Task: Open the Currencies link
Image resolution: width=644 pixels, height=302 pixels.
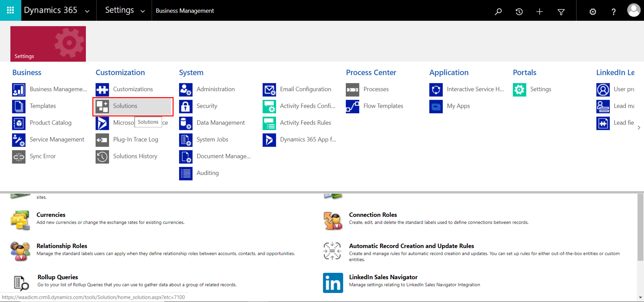Action: (x=51, y=215)
